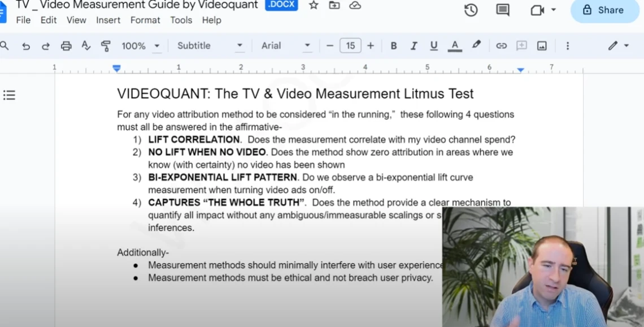Select the paint format roller icon
This screenshot has width=644, height=327.
[106, 46]
